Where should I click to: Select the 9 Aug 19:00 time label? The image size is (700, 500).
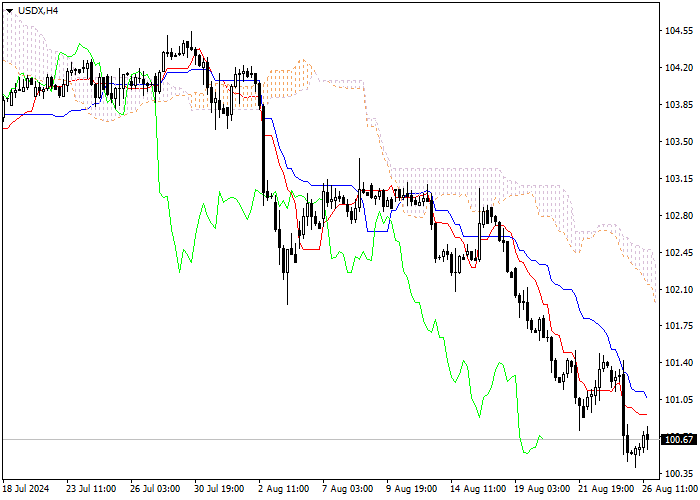coord(412,488)
